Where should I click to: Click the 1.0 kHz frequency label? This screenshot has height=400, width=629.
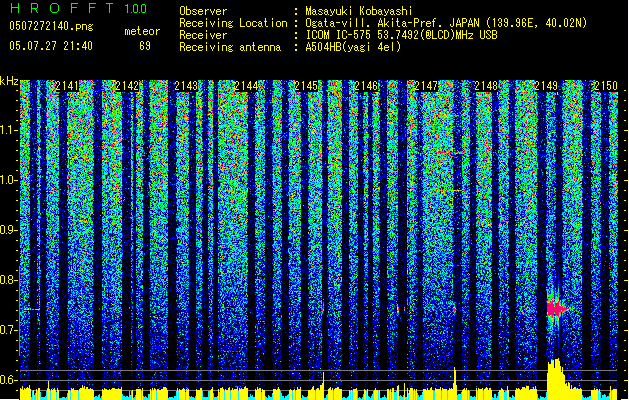point(8,180)
